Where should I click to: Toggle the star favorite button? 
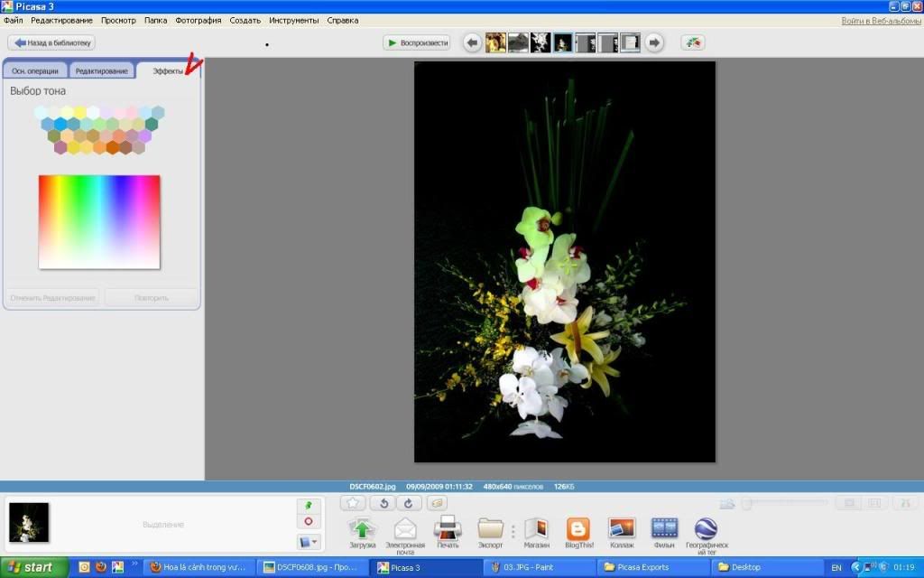(x=354, y=503)
